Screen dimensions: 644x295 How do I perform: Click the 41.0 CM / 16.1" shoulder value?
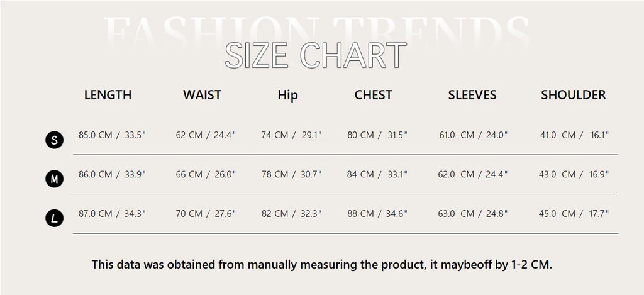[x=574, y=135]
